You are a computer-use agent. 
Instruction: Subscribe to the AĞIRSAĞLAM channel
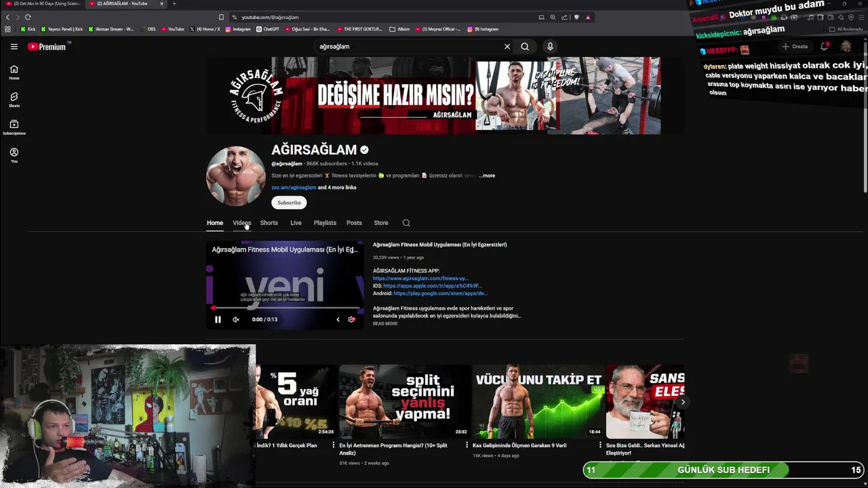coord(289,203)
